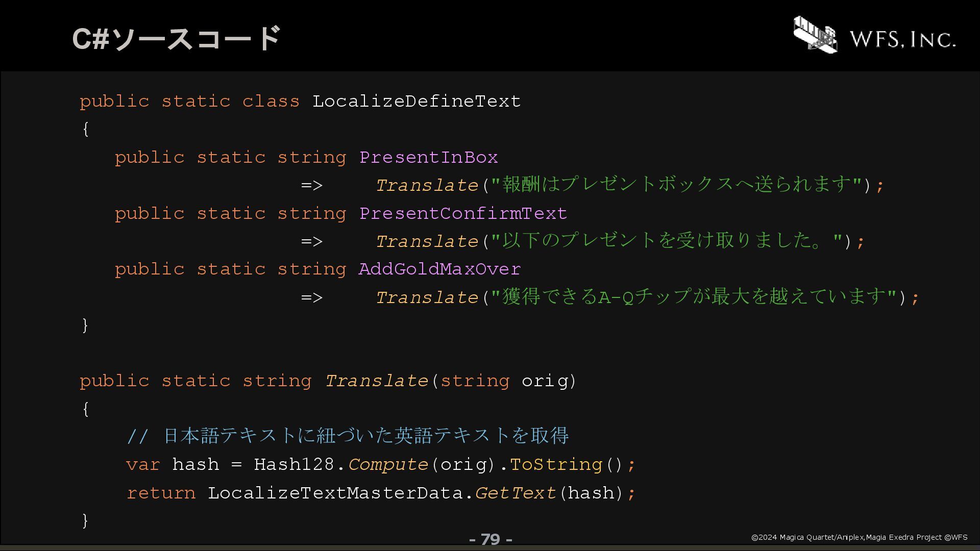This screenshot has height=551, width=980.
Task: Click the Translate method name in its declaration
Action: tap(377, 381)
